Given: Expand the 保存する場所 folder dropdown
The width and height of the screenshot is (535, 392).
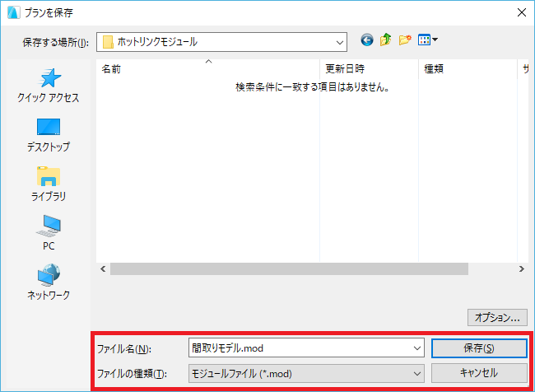Looking at the screenshot, I should (339, 42).
